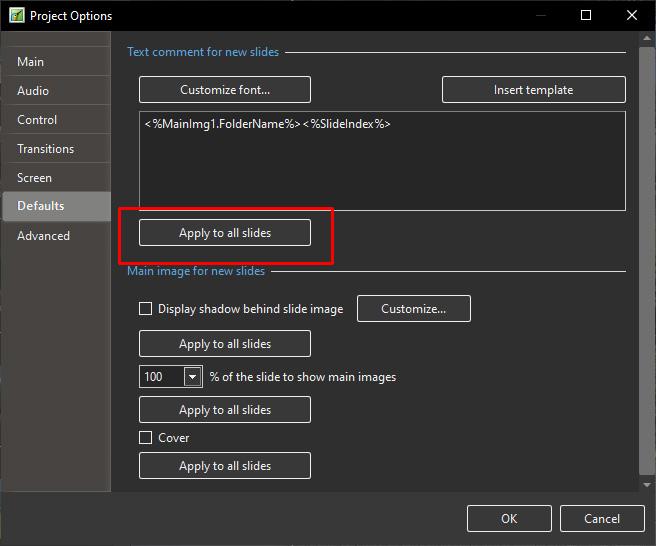Maximize the Project Options window
The image size is (656, 546).
[586, 15]
